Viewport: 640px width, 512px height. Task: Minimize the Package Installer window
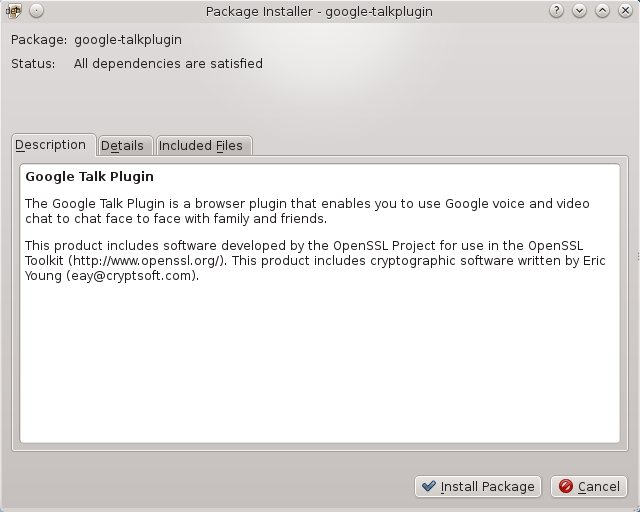579,11
